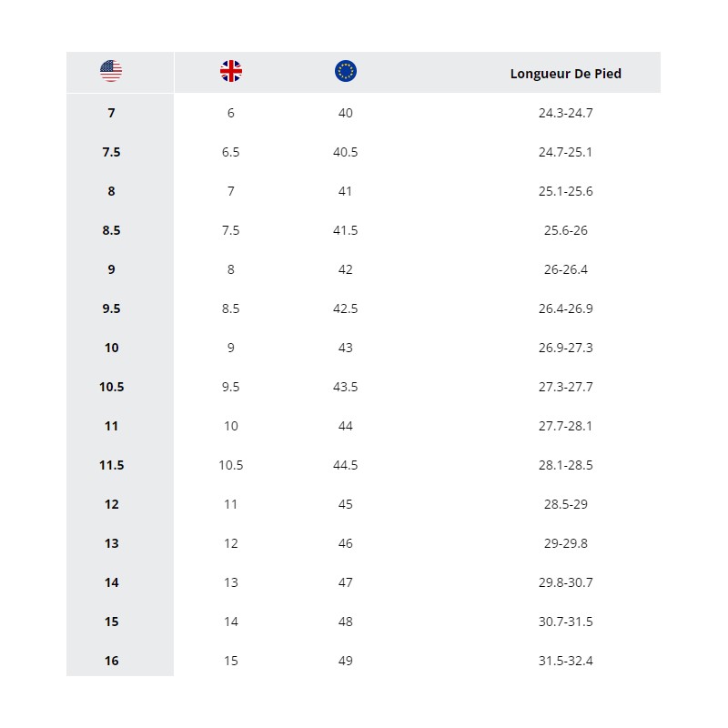Viewport: 728px width, 728px height.
Task: Select US size 8.5 cell
Action: 111,230
